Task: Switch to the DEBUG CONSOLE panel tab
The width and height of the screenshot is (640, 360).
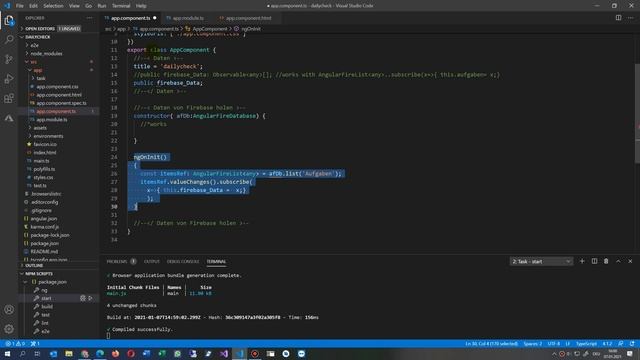Action: click(x=183, y=261)
